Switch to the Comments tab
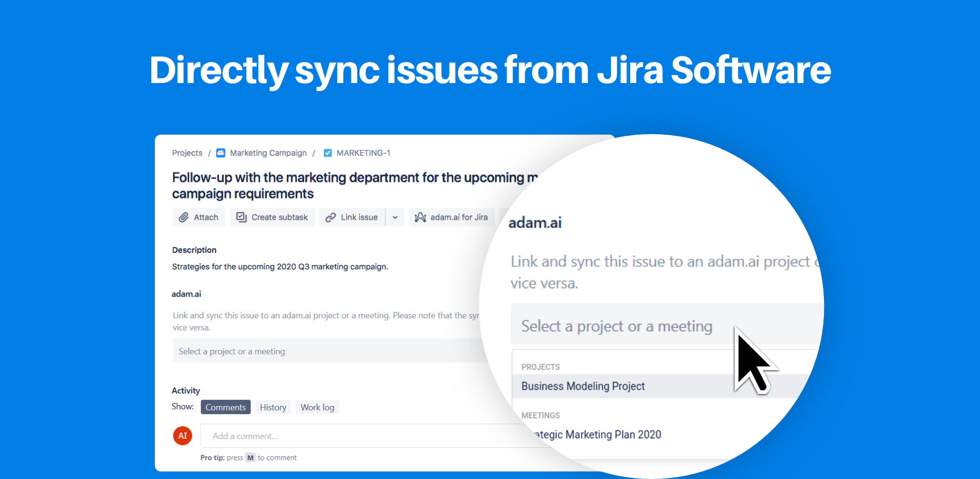 click(225, 407)
